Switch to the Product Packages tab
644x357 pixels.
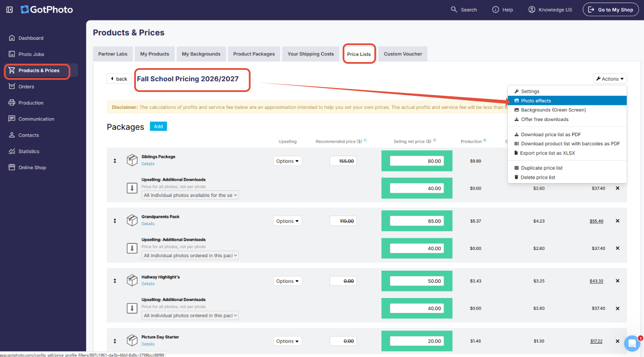click(x=254, y=54)
